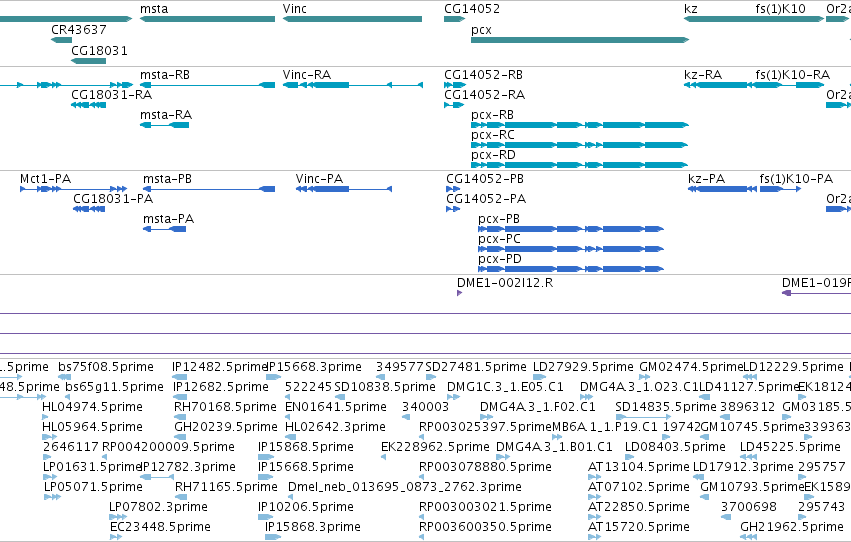This screenshot has height=542, width=851.
Task: Select the SD14835.5prime EST label
Action: (x=666, y=407)
